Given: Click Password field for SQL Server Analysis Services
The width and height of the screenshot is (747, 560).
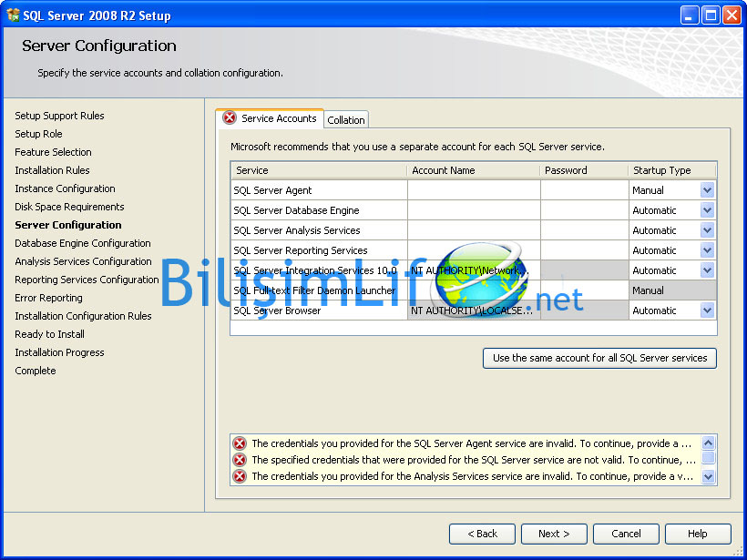Looking at the screenshot, I should pos(585,230).
